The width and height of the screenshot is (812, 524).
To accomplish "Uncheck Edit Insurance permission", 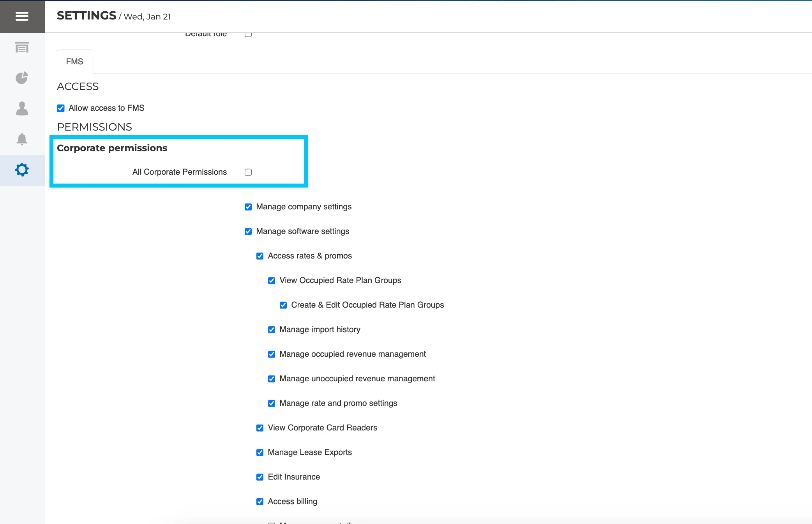I will click(260, 477).
